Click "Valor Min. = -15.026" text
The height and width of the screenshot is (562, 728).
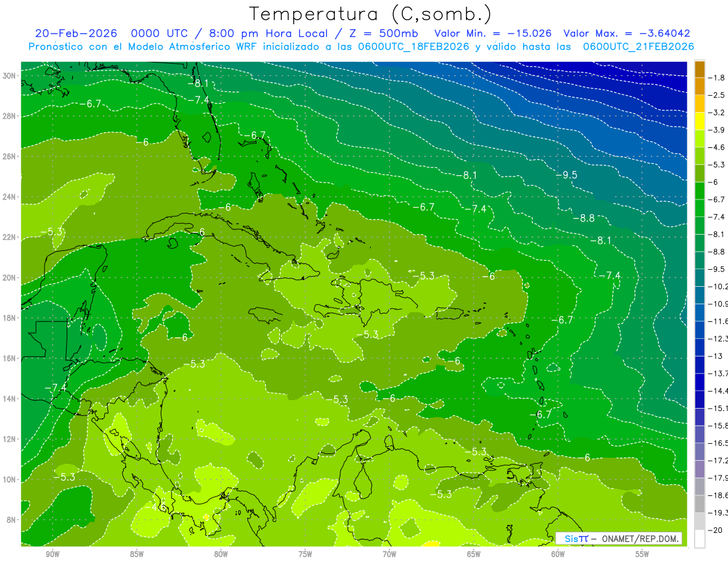tap(493, 33)
